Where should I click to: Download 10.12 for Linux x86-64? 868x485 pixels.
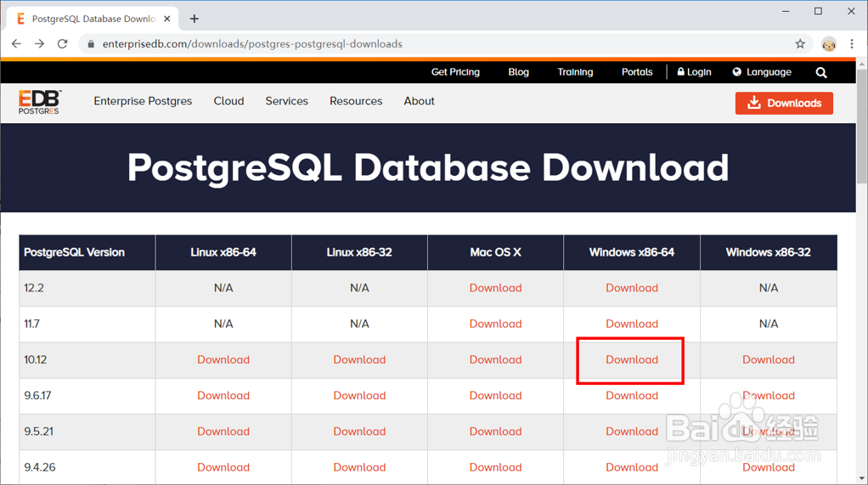pyautogui.click(x=223, y=360)
